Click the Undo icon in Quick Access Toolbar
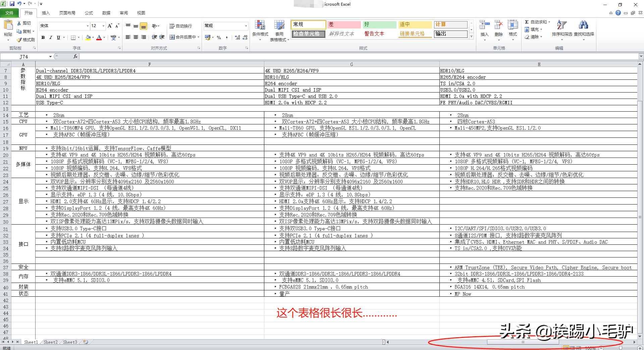644x350 pixels. click(19, 4)
